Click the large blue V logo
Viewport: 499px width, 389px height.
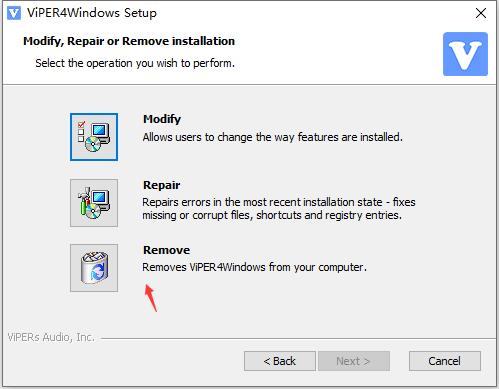pyautogui.click(x=465, y=54)
